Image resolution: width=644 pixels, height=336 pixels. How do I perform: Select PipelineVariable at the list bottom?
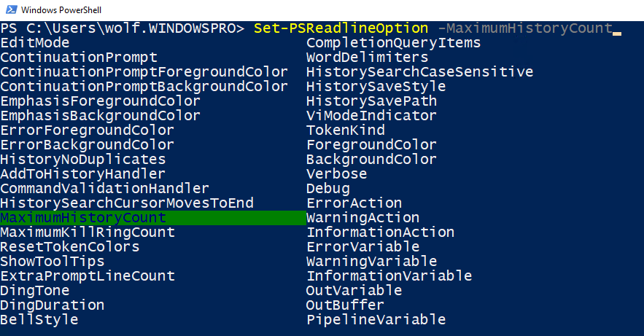(x=376, y=320)
